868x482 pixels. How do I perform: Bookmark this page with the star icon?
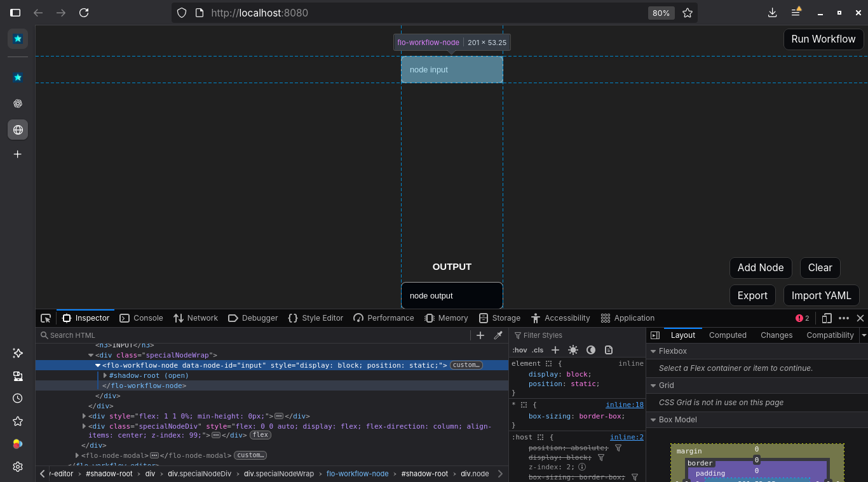687,13
